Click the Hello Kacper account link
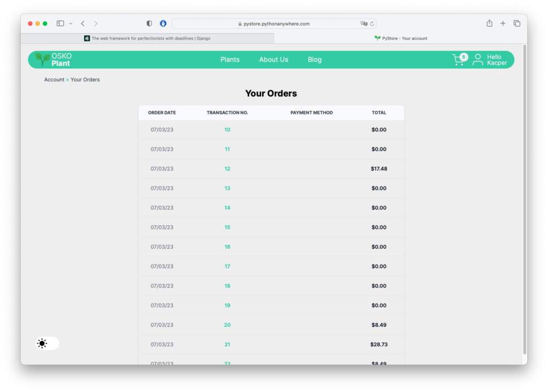The image size is (548, 392). click(x=497, y=60)
